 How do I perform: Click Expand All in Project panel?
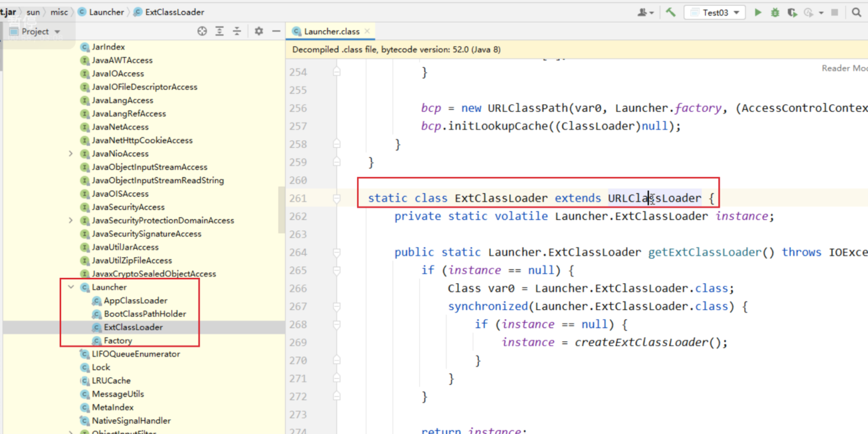(220, 31)
